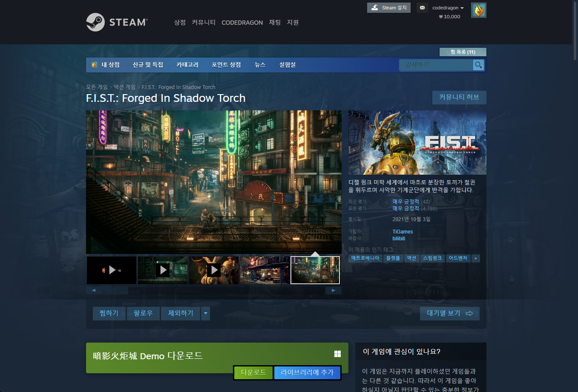Open the bilibili publisher link
Image resolution: width=578 pixels, height=392 pixels.
click(x=399, y=239)
